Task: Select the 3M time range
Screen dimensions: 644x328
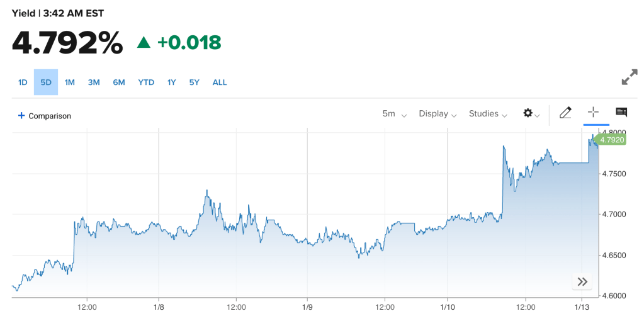Action: point(94,82)
